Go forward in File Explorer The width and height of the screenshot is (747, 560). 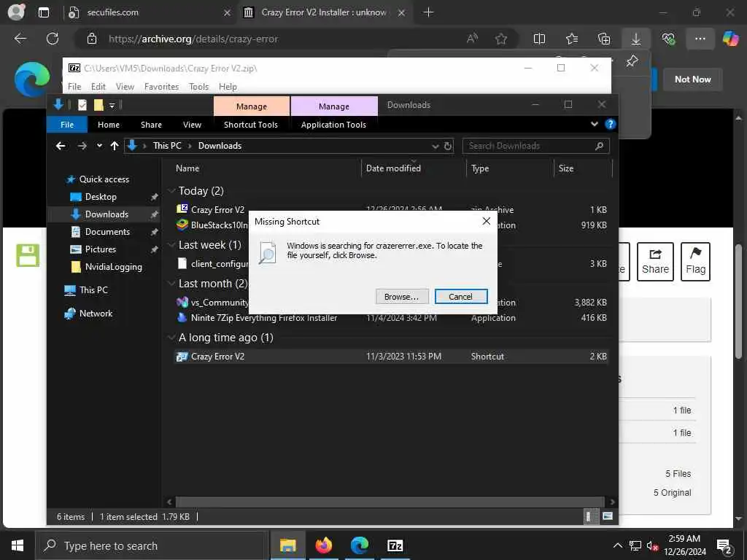[82, 146]
